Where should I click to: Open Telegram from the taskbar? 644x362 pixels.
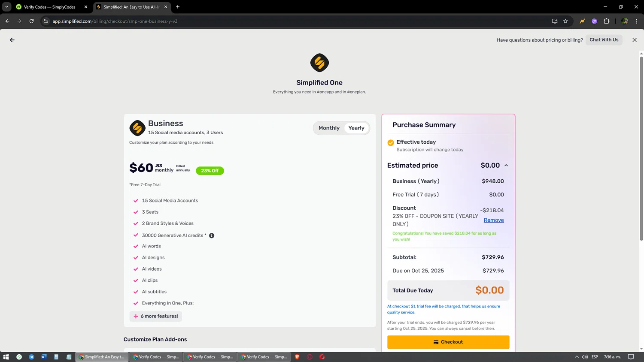[31, 357]
